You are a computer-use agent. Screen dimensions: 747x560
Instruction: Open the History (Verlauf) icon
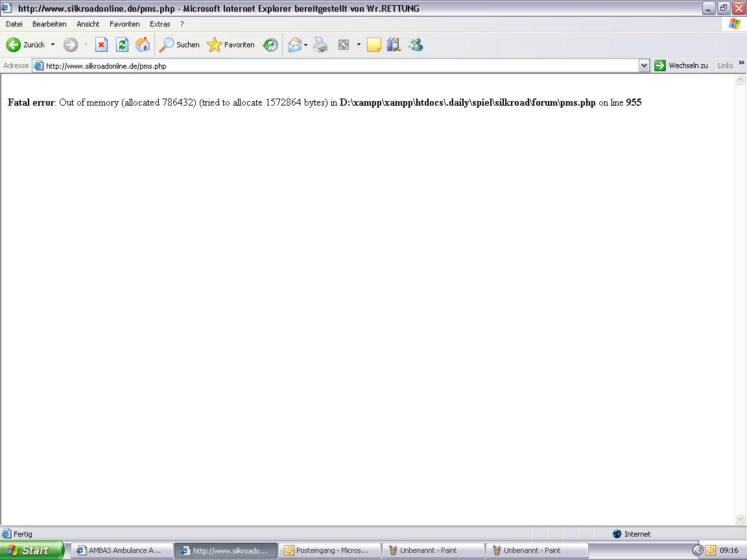(270, 45)
